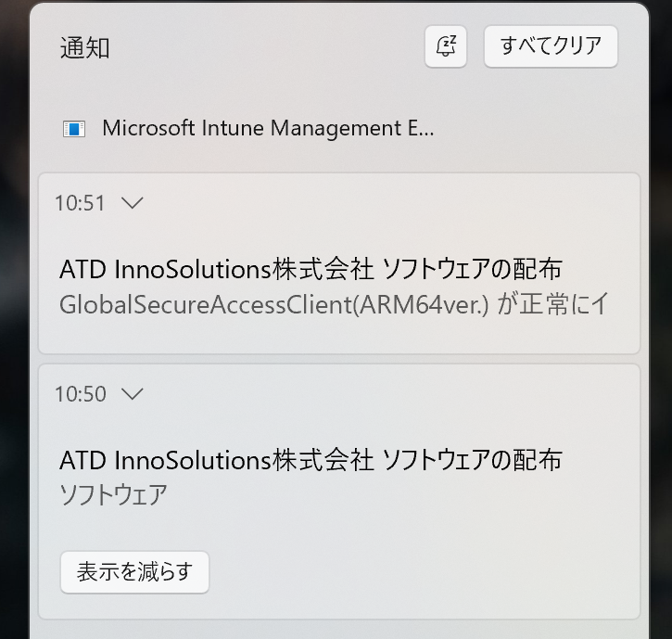The width and height of the screenshot is (672, 639).
Task: Click the すべてクリア button
Action: 551,46
